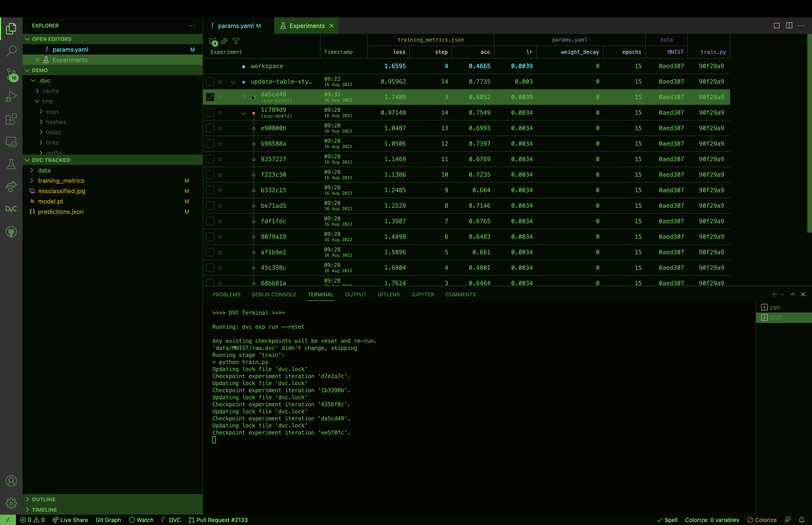This screenshot has width=812, height=525.
Task: Open the Extensions view icon
Action: (x=11, y=119)
